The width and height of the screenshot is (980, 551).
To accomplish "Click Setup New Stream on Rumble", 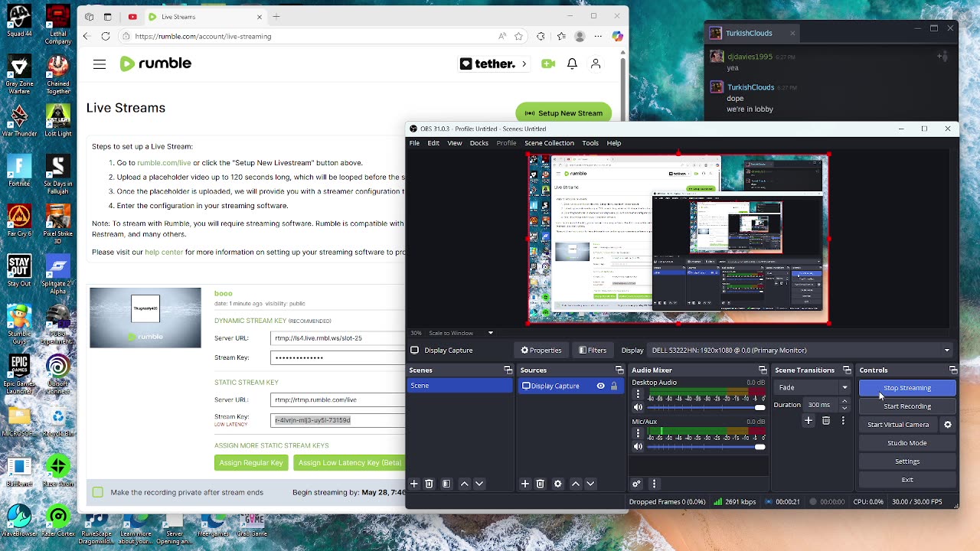I will [x=563, y=112].
